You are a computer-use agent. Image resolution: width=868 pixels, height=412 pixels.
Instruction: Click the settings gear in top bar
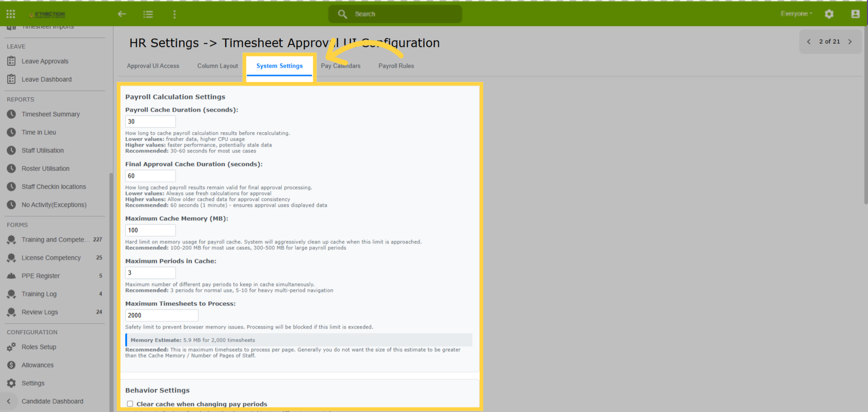(829, 14)
